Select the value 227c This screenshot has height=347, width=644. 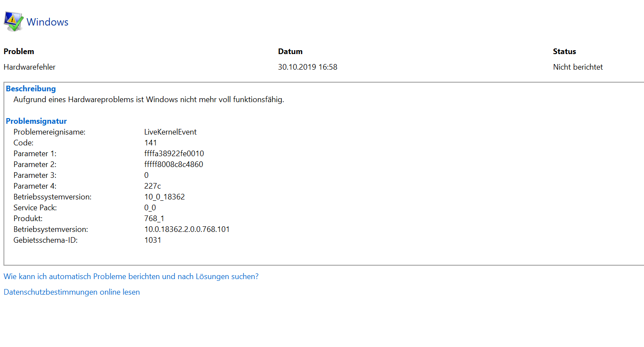pyautogui.click(x=152, y=186)
